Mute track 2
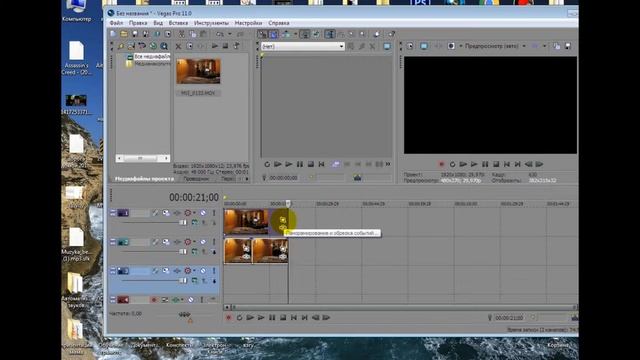This screenshot has width=640, height=360. 203,242
